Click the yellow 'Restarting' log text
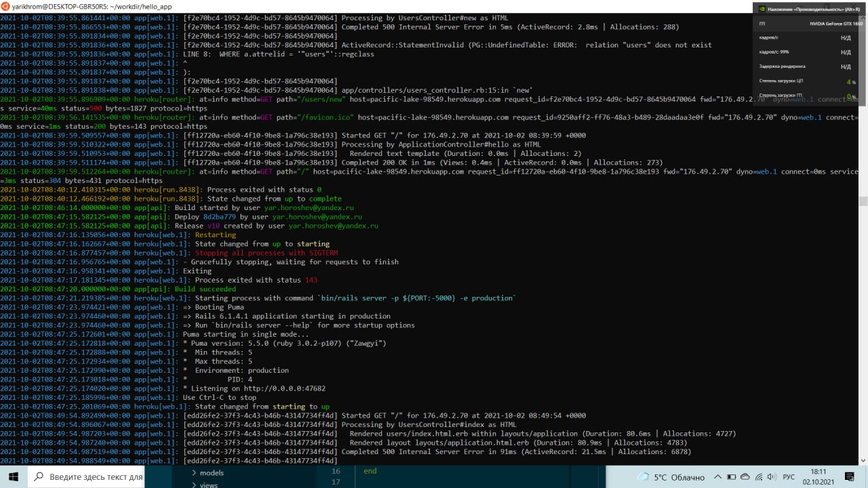The height and width of the screenshot is (488, 868). (215, 235)
